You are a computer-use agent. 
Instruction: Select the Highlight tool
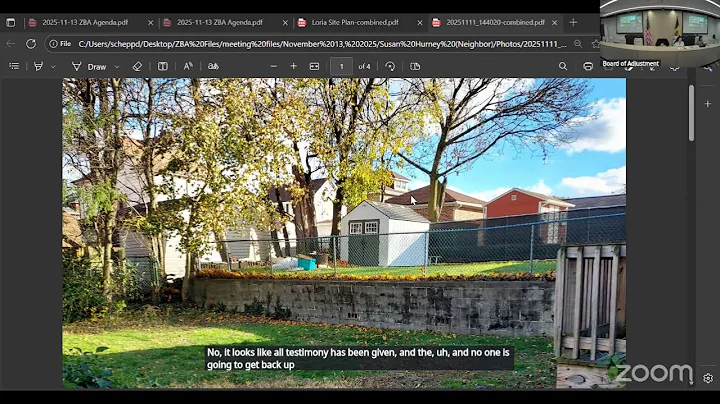tap(39, 67)
